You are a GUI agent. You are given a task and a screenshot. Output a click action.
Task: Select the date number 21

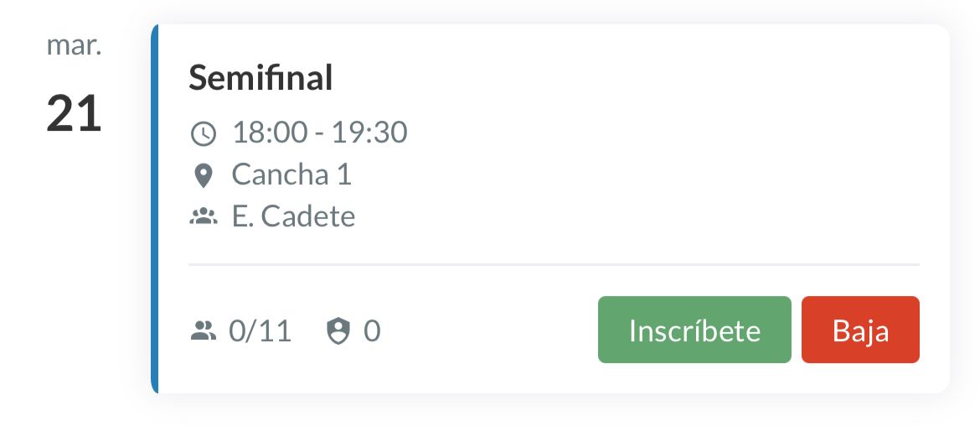74,113
